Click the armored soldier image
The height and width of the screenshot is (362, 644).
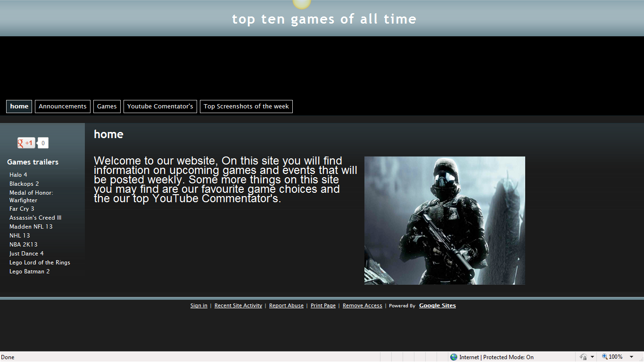[x=445, y=221]
